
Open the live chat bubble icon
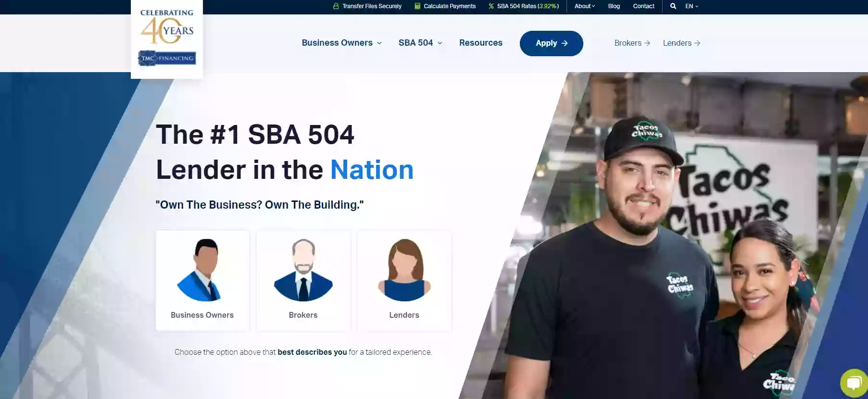(x=854, y=383)
